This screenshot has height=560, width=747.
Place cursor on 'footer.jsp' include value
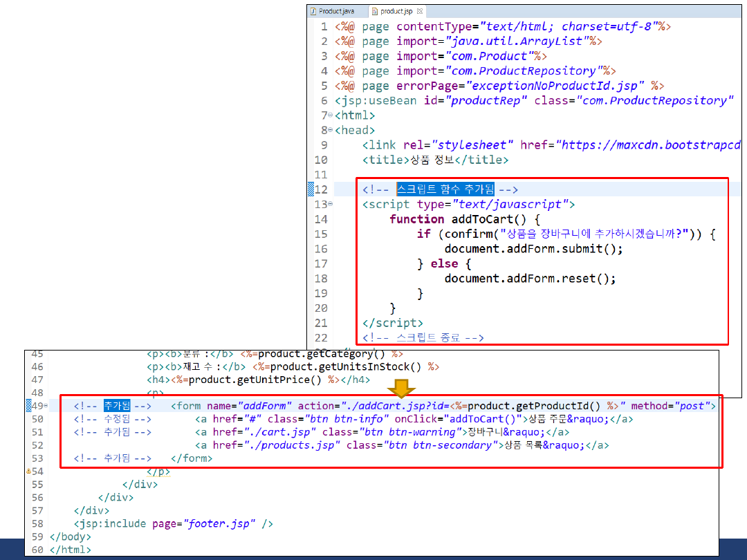pyautogui.click(x=220, y=523)
